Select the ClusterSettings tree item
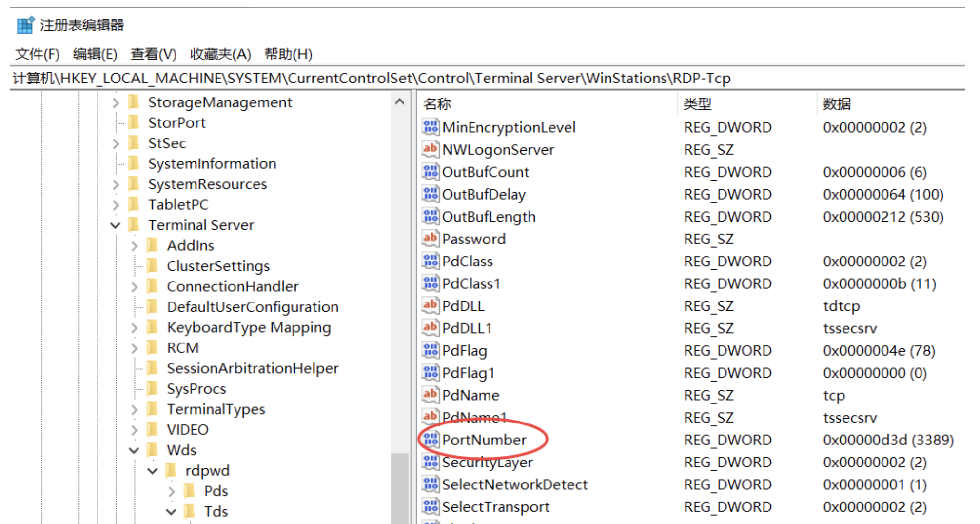The height and width of the screenshot is (524, 980). (218, 266)
